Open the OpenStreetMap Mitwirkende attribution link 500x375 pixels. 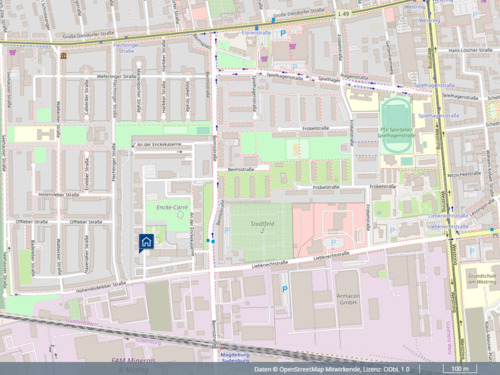320,369
